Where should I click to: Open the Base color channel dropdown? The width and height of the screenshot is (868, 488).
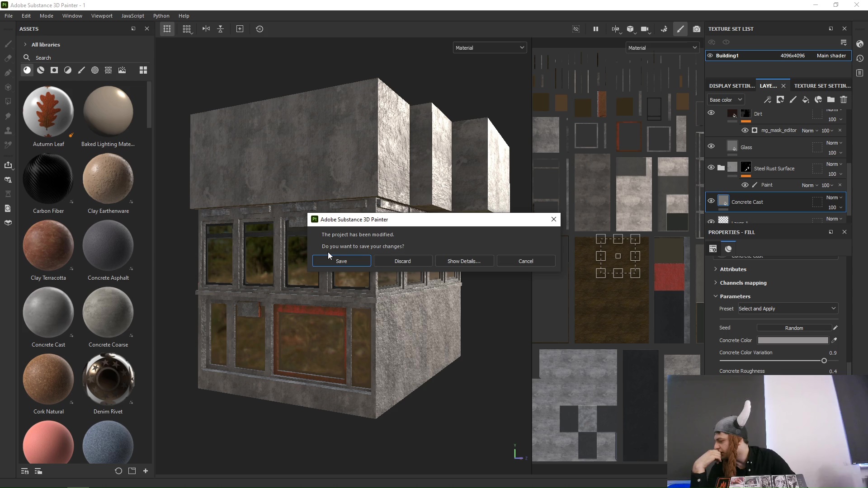[725, 99]
